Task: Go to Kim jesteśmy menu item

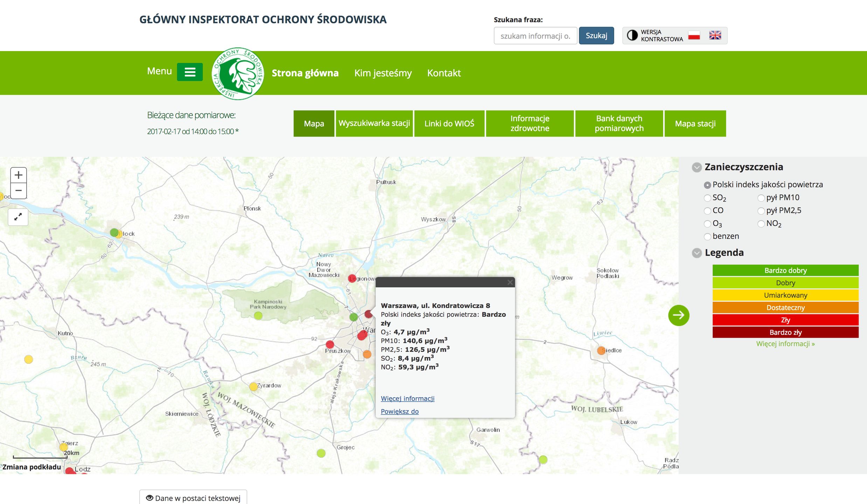Action: (383, 73)
